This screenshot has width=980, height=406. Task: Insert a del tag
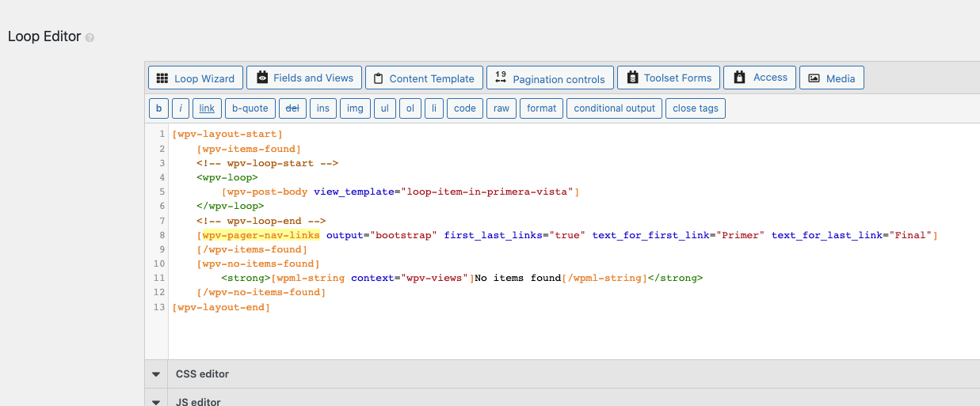292,108
